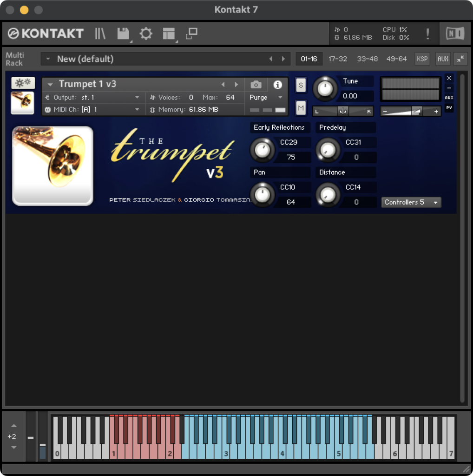The height and width of the screenshot is (476, 473).
Task: Click the floppy disk save icon
Action: coord(123,33)
